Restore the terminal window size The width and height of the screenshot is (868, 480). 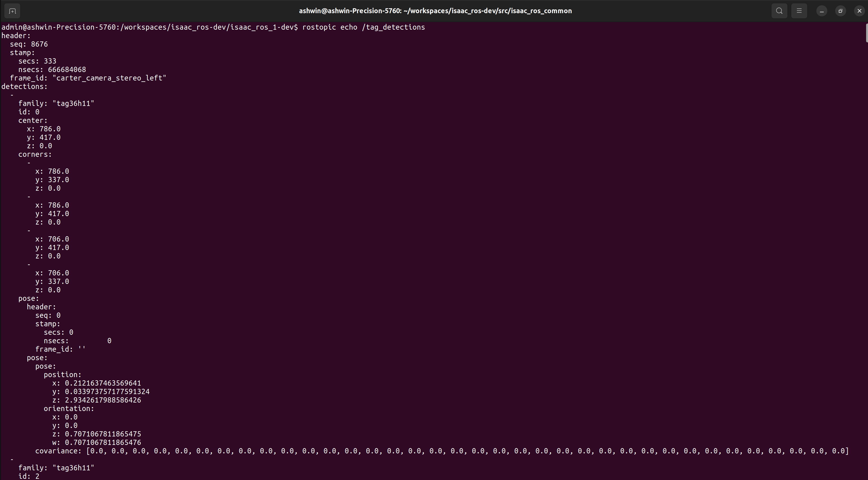(840, 11)
